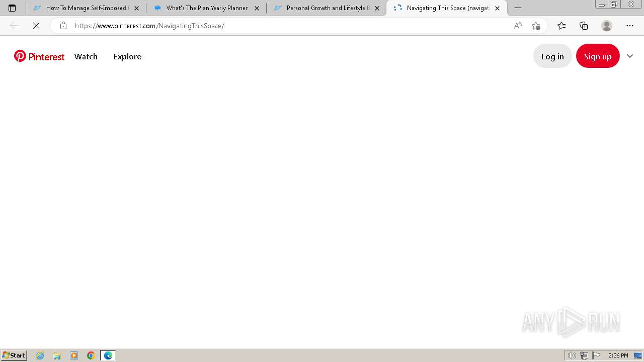The image size is (644, 362).
Task: Select the Microsoft Edge taskbar button
Action: click(108, 355)
